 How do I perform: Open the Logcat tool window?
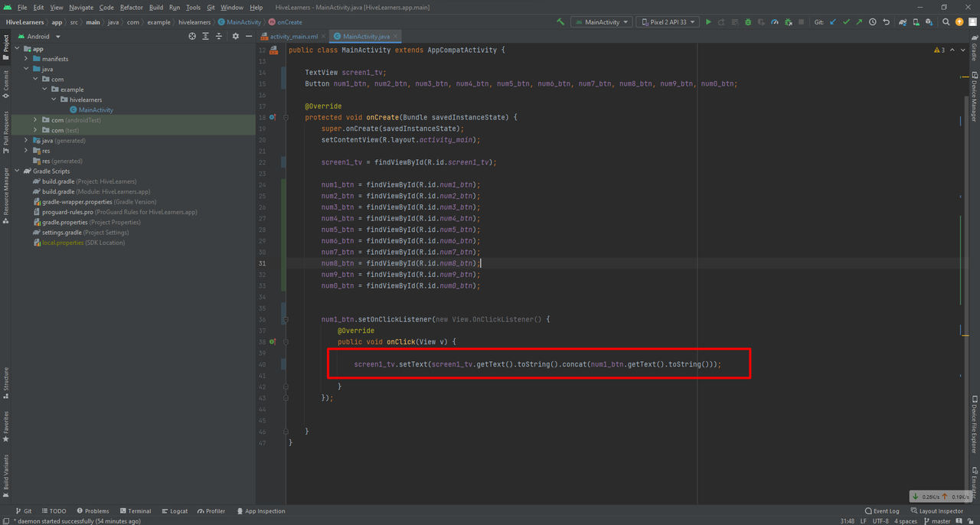click(175, 511)
